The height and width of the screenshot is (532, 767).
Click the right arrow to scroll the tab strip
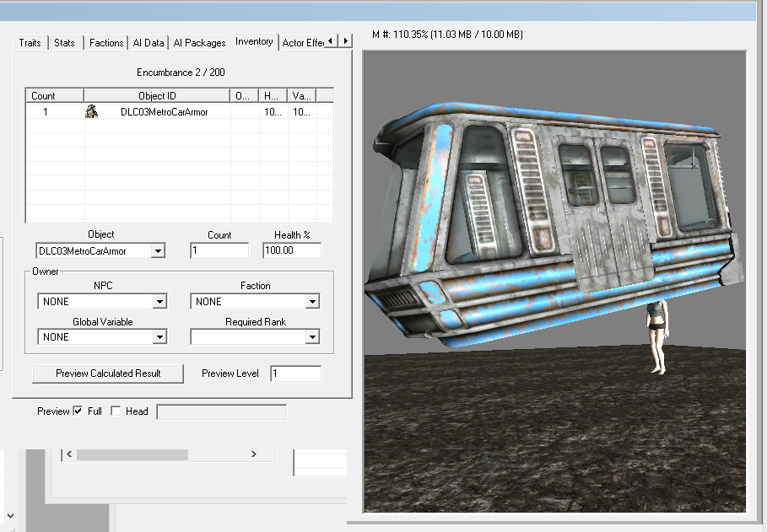[x=345, y=40]
